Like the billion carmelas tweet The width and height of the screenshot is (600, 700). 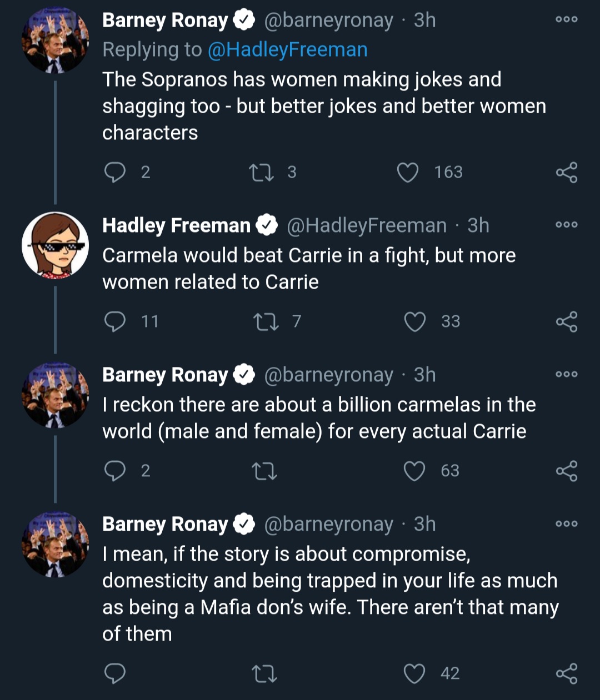click(414, 471)
